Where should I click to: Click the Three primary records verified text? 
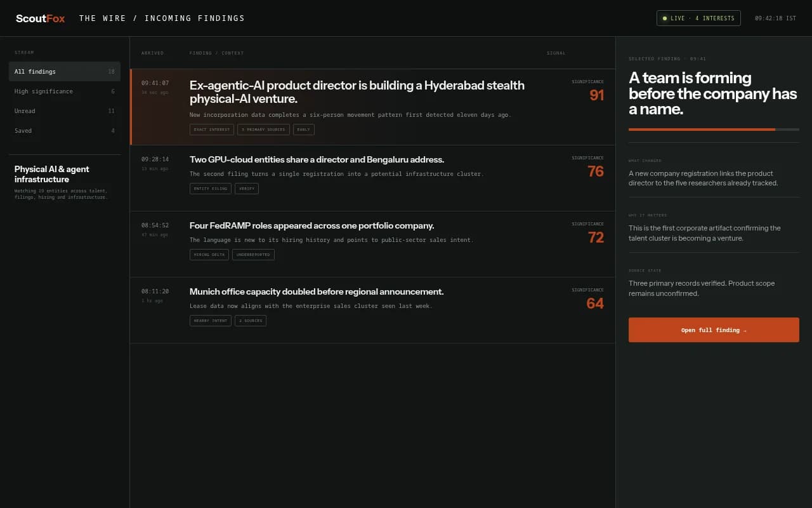click(x=702, y=289)
